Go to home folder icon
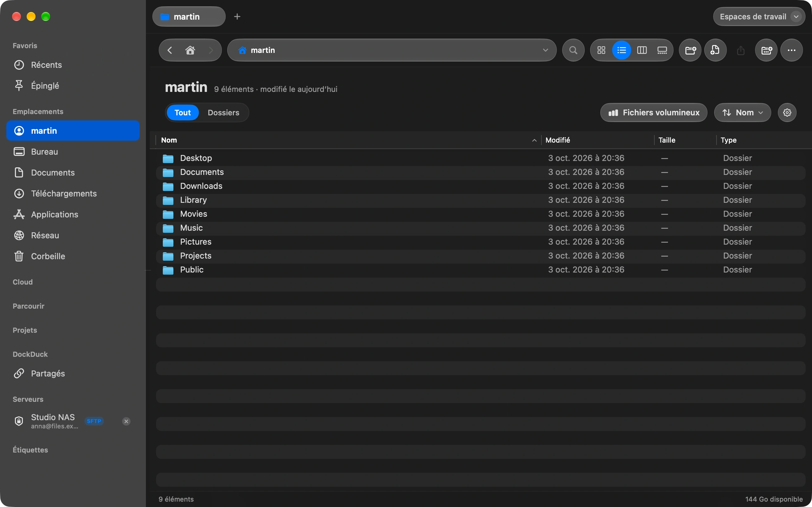The height and width of the screenshot is (507, 812). 190,50
